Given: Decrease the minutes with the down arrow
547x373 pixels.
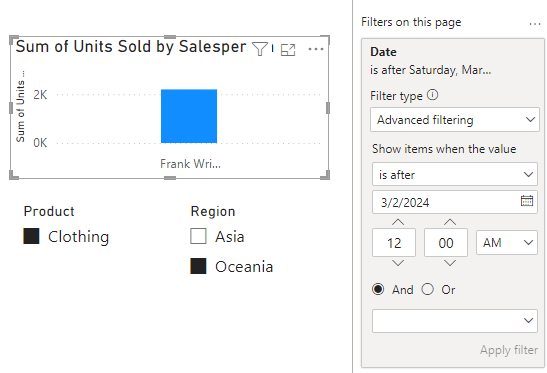Looking at the screenshot, I should pyautogui.click(x=450, y=263).
